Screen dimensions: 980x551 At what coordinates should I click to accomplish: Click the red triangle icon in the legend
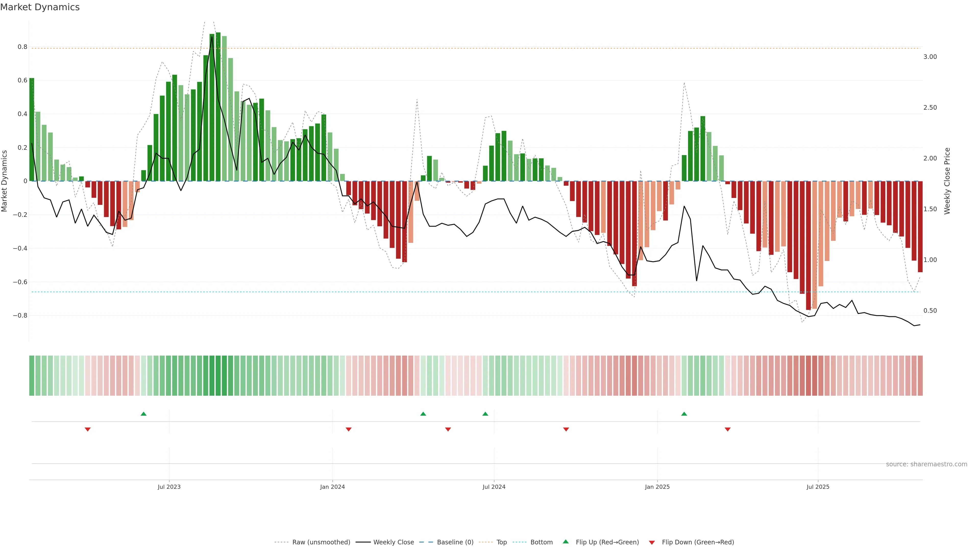652,542
